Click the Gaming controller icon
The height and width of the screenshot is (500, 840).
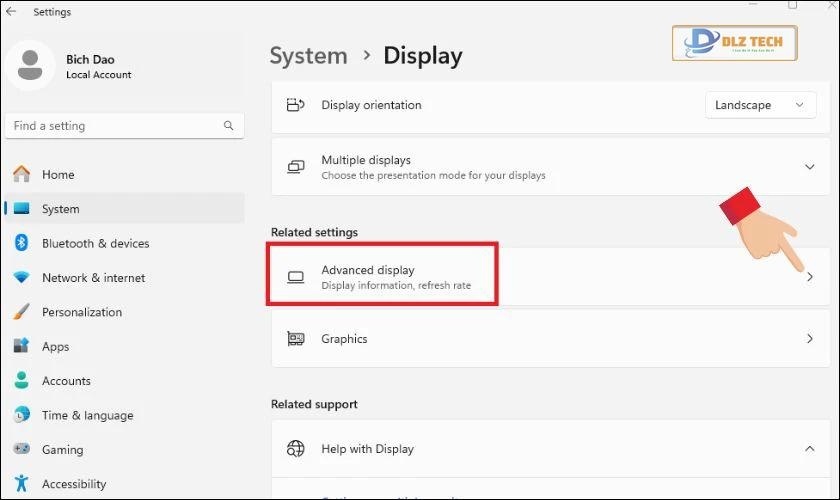click(21, 450)
